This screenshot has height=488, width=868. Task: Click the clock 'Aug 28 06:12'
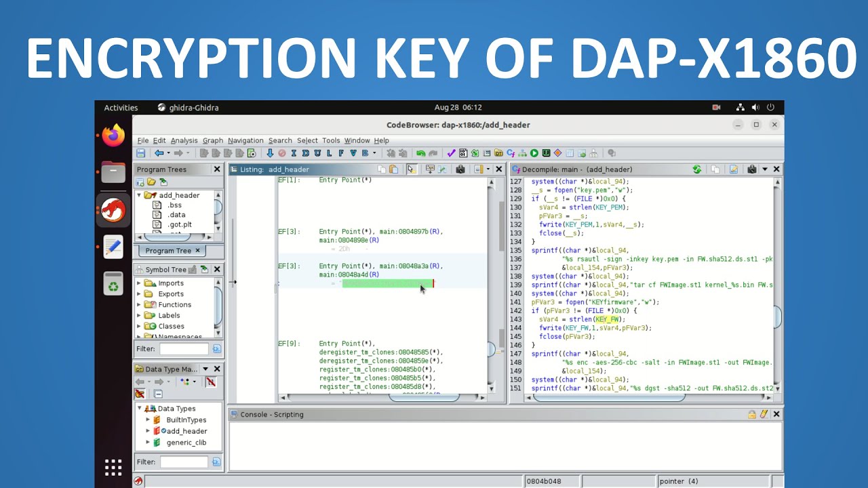pos(458,108)
